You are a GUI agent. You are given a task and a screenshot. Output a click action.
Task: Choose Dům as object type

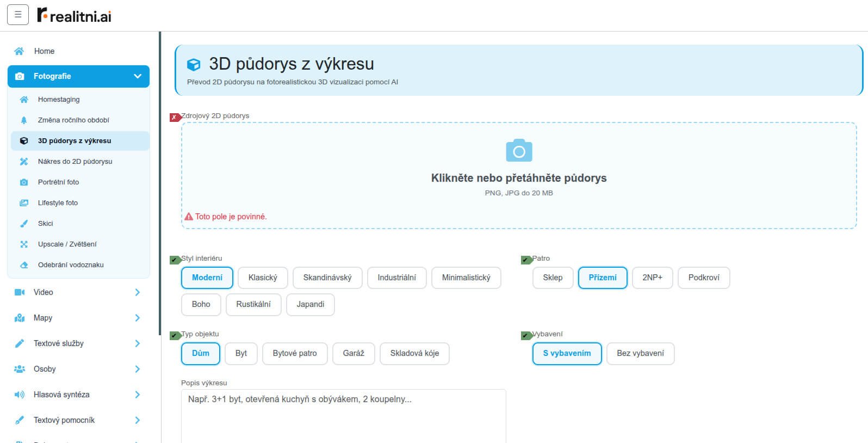201,353
